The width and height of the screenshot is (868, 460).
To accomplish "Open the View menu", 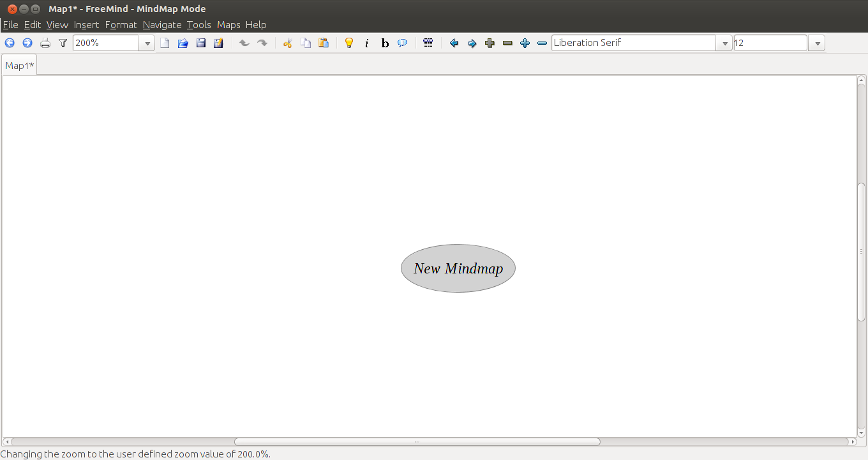I will pos(57,25).
